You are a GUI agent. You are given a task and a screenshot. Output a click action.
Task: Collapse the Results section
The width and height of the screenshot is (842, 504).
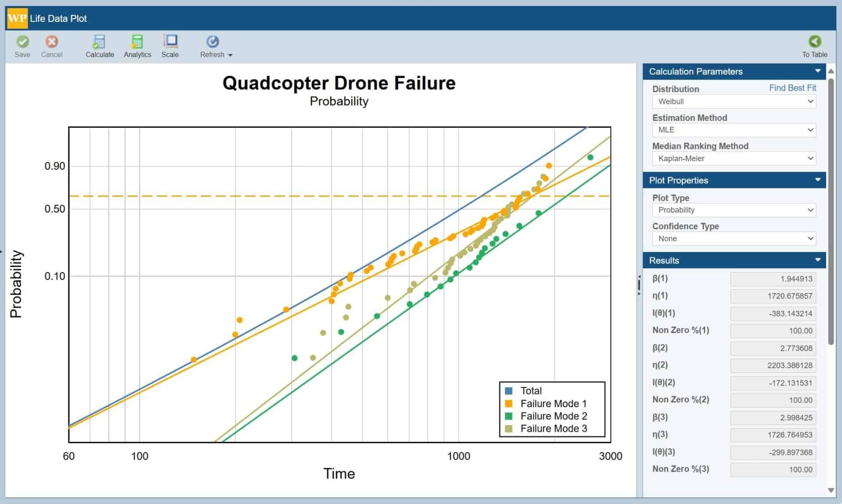(817, 259)
